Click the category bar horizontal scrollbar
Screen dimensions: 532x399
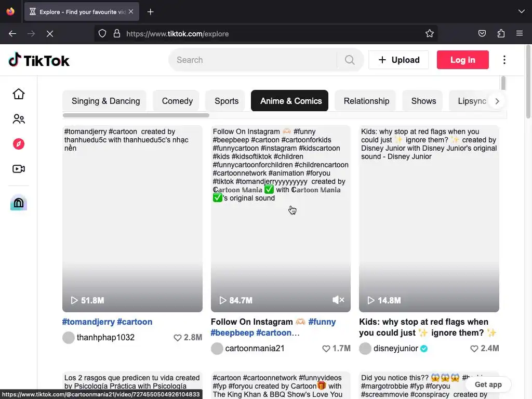(x=136, y=115)
